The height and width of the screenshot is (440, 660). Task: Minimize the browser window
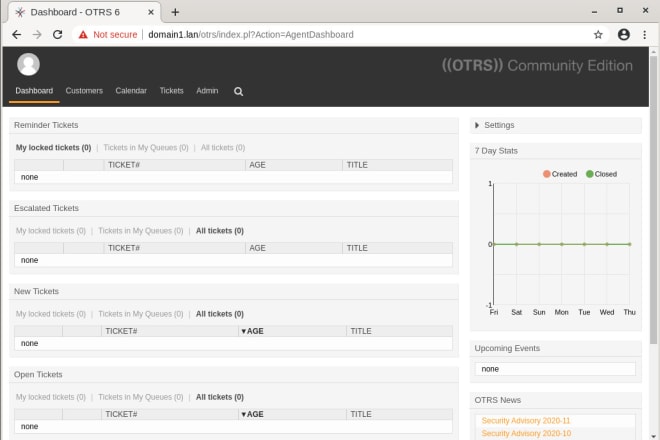coord(594,11)
